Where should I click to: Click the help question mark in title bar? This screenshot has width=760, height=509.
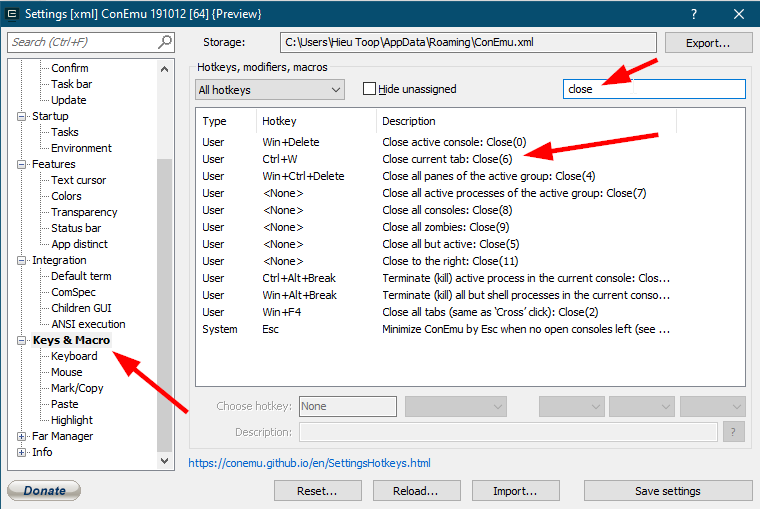(694, 14)
